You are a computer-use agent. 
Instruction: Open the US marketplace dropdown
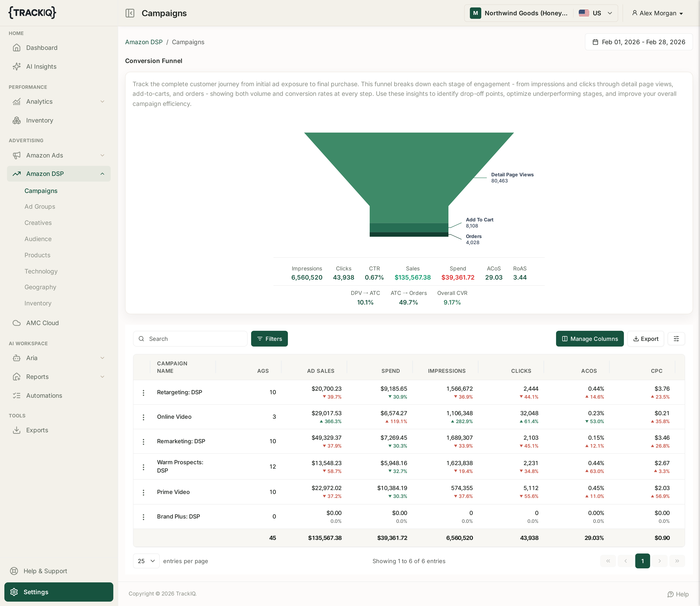pyautogui.click(x=595, y=13)
